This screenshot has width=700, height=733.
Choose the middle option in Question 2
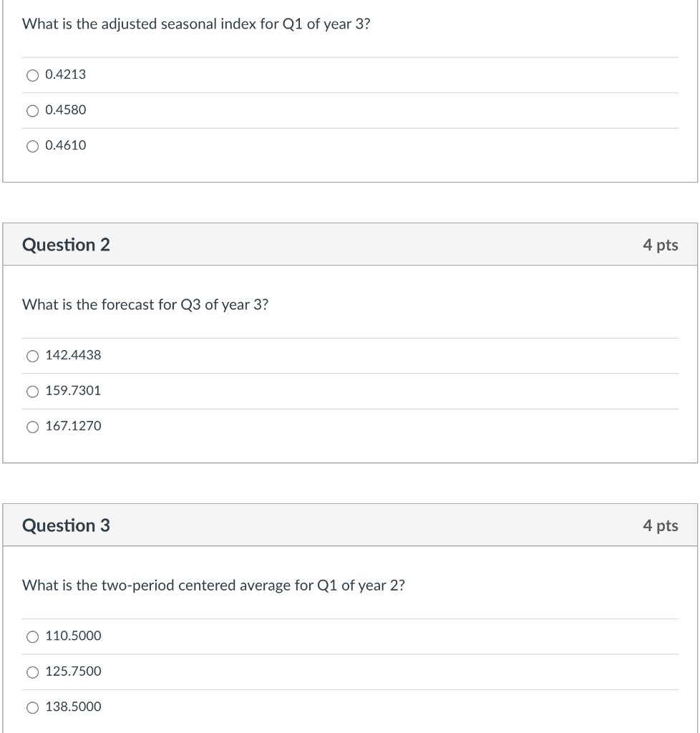32,391
